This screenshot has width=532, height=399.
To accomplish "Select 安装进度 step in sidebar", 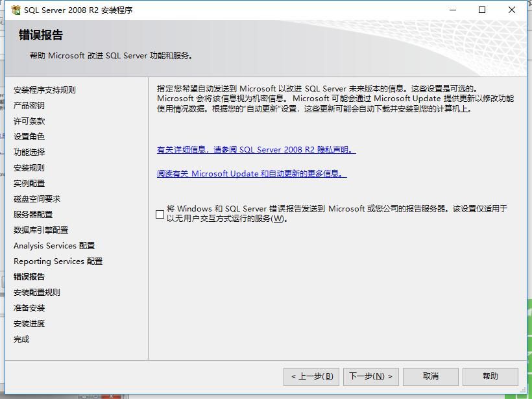I will pos(29,324).
